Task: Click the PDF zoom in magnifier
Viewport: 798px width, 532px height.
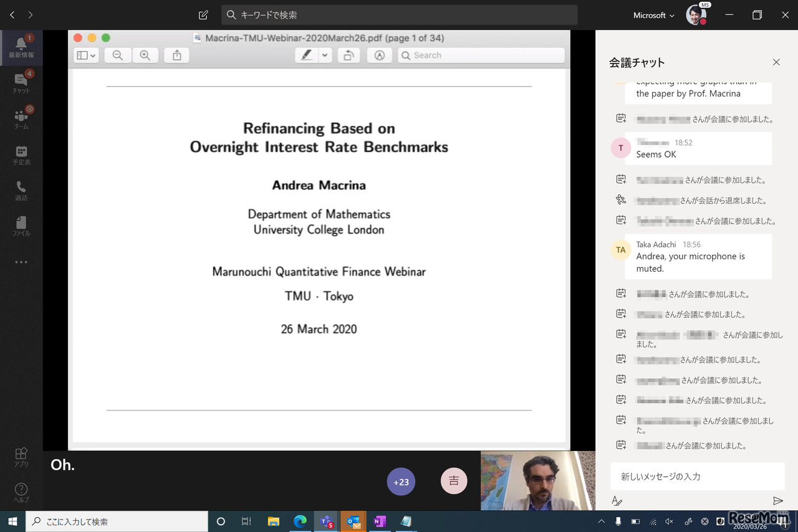Action: click(145, 55)
